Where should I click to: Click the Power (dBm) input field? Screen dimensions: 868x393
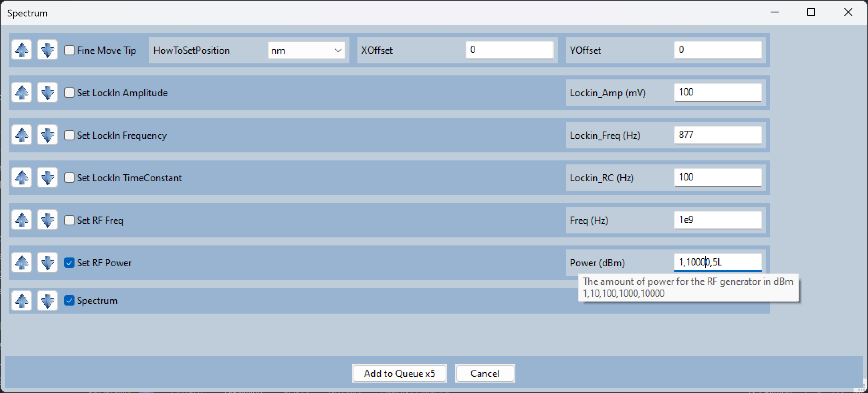[718, 262]
